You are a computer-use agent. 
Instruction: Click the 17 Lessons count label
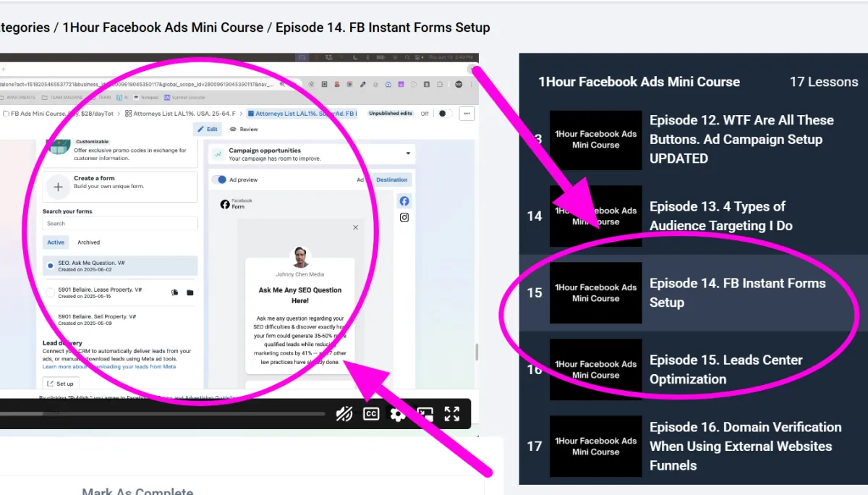[824, 82]
